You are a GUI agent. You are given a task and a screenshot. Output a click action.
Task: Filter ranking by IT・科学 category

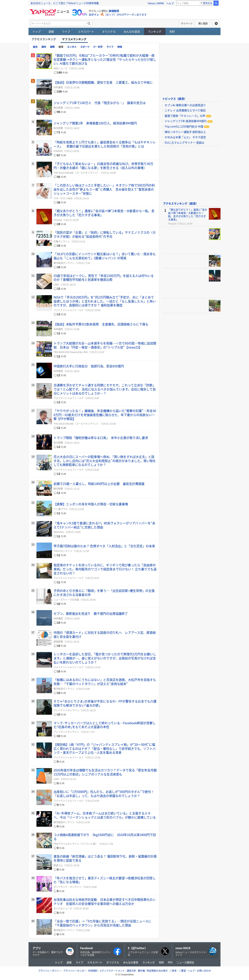pyautogui.click(x=98, y=47)
